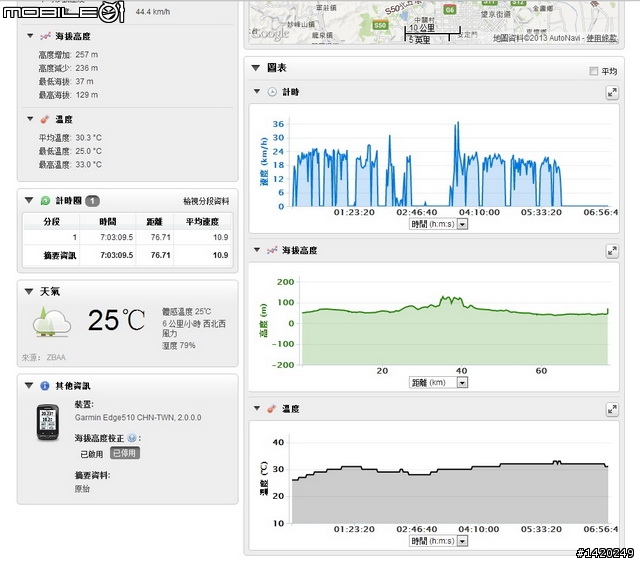Collapse the 溫度 temperature chart
Image resolution: width=640 pixels, height=561 pixels.
(x=257, y=408)
